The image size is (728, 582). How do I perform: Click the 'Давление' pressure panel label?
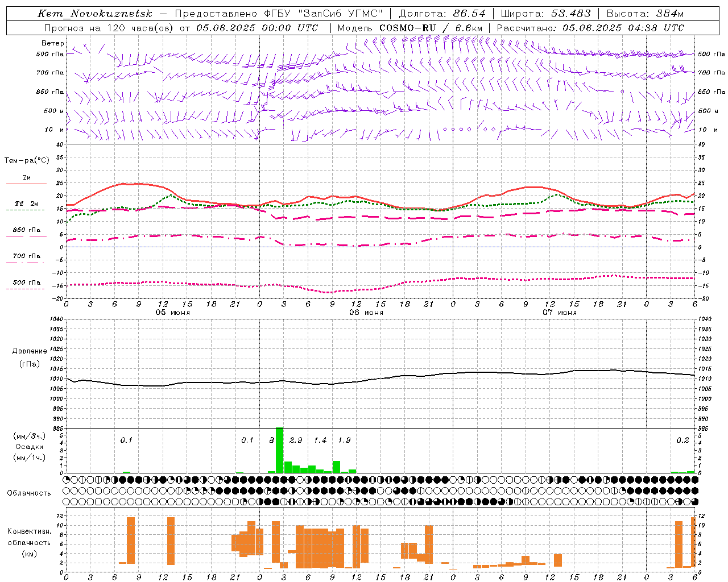(x=30, y=351)
